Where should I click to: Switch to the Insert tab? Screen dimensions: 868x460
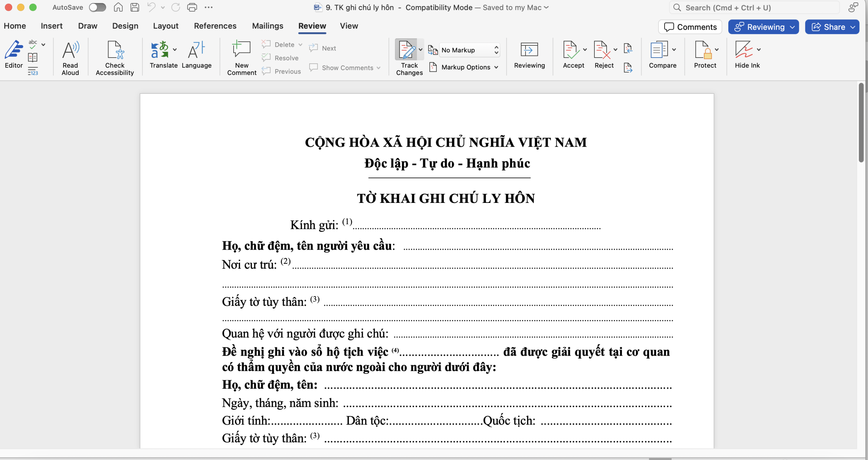[x=52, y=26]
